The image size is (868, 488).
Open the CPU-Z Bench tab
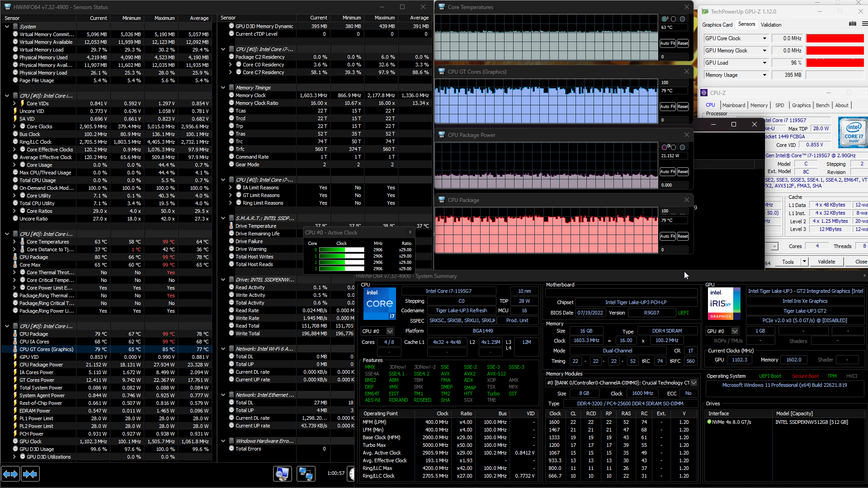(x=822, y=105)
